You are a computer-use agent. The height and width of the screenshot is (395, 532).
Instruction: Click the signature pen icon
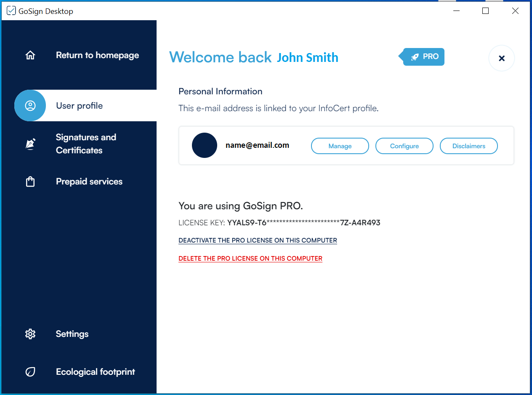[x=30, y=144]
